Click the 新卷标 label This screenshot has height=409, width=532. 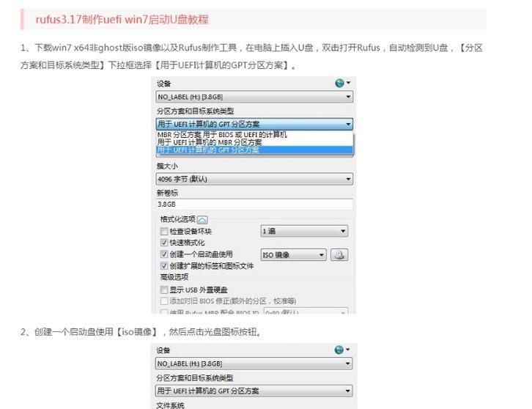167,193
